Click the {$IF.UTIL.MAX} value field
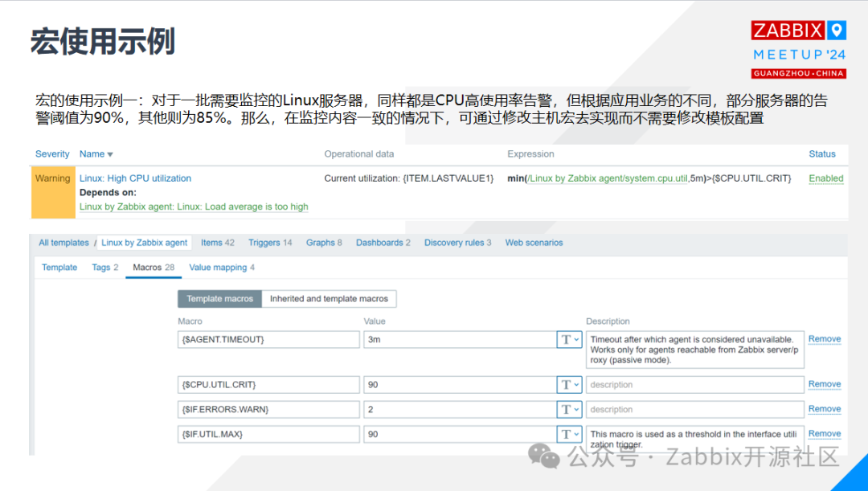The width and height of the screenshot is (868, 491). point(460,435)
